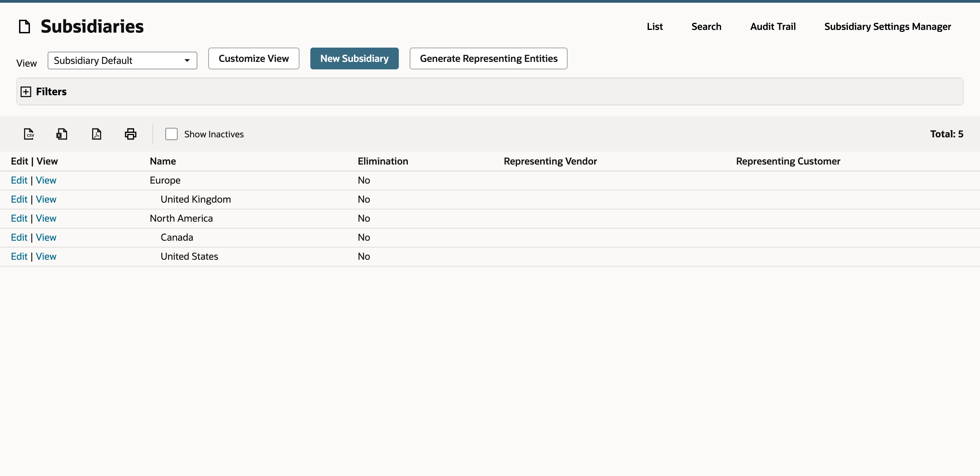
Task: Export the list as PDF
Action: point(97,134)
